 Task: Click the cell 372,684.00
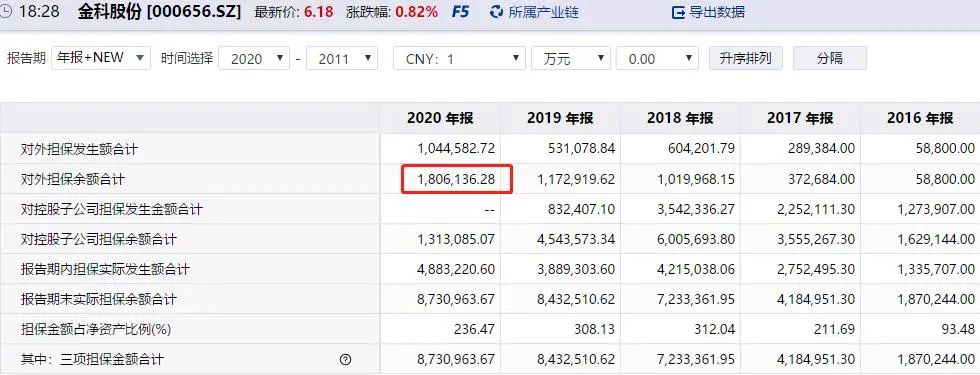[820, 179]
